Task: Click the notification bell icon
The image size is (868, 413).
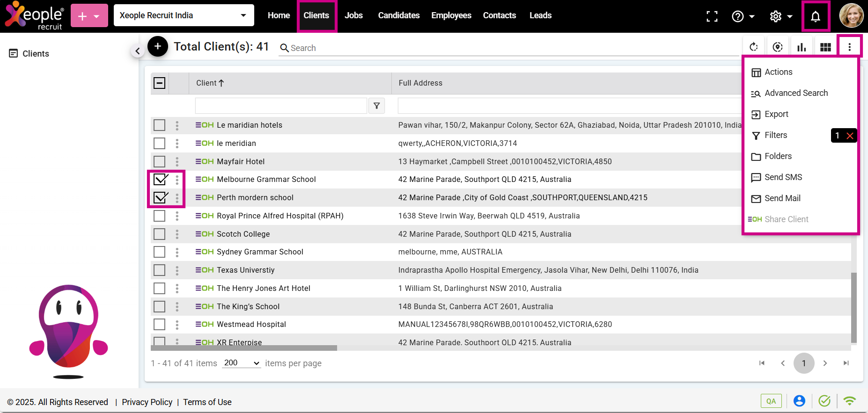Action: tap(815, 16)
